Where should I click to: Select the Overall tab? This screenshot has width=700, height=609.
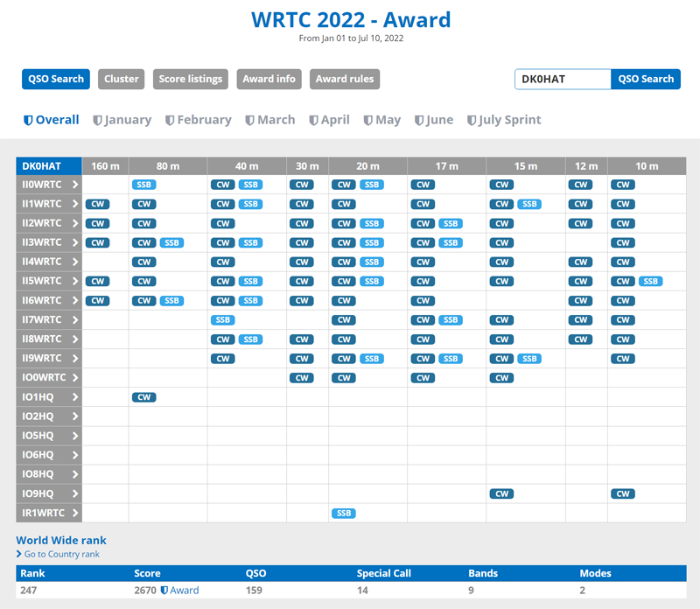(x=52, y=120)
